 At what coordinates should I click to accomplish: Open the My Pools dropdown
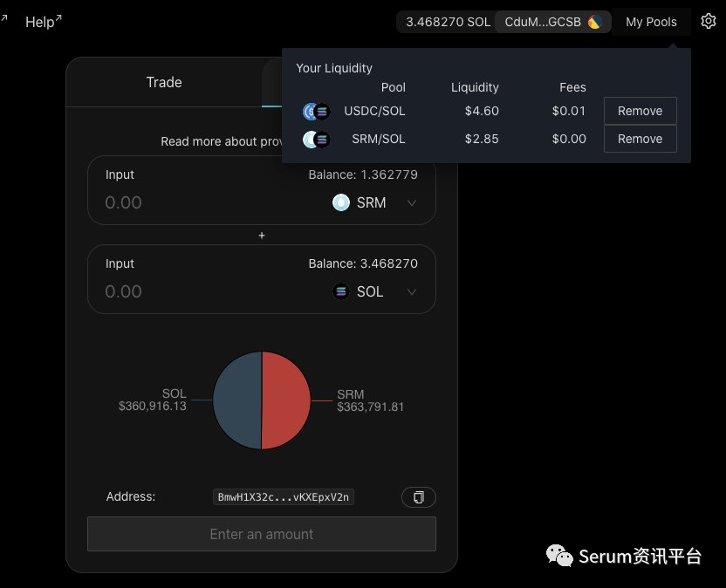coord(651,22)
